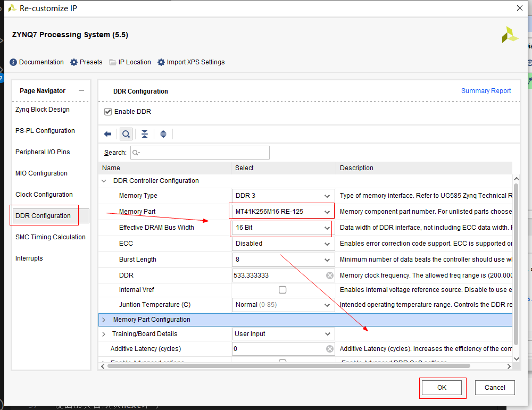The width and height of the screenshot is (532, 410).
Task: Click vertical scrollbar up arrow
Action: (517, 179)
